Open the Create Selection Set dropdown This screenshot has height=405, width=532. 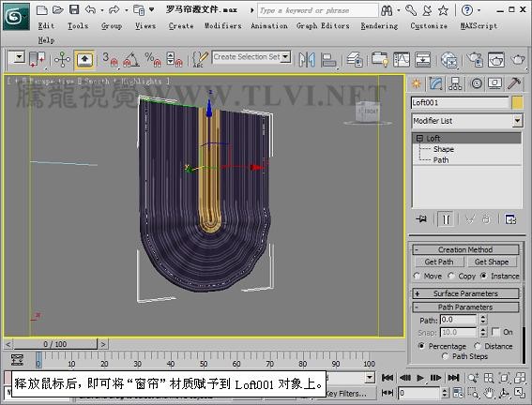(x=251, y=57)
